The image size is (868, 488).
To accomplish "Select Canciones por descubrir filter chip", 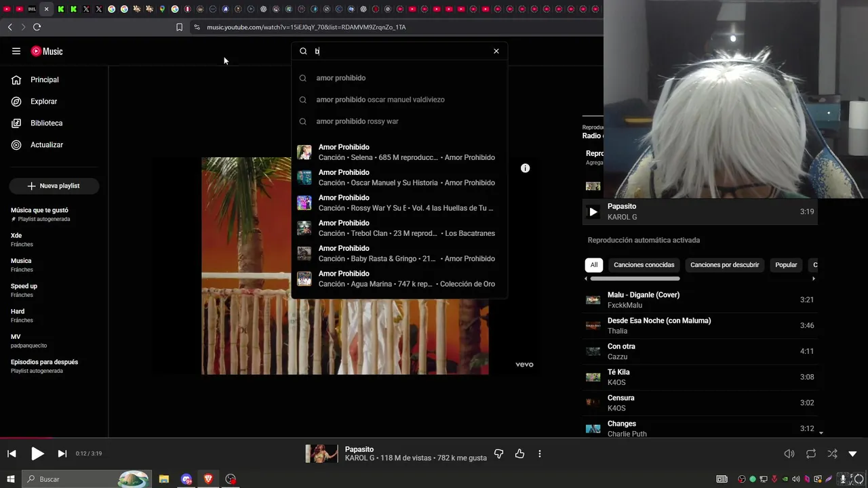I will pos(724,265).
